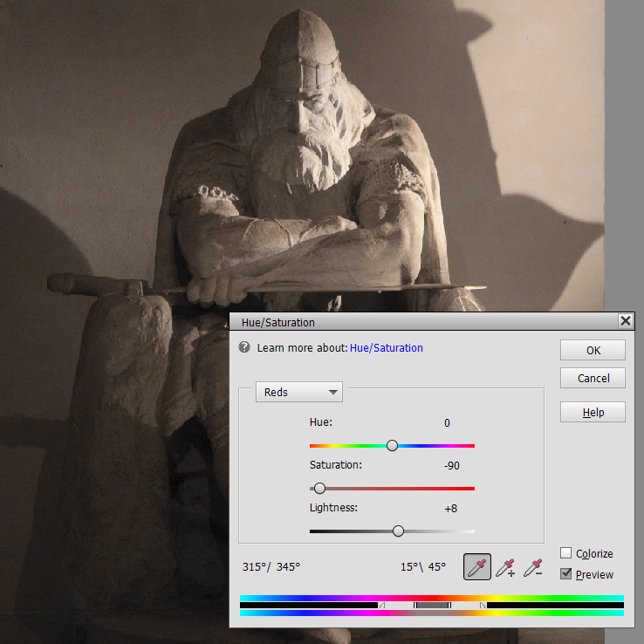Screen dimensions: 644x644
Task: Click the question mark help icon
Action: (245, 347)
